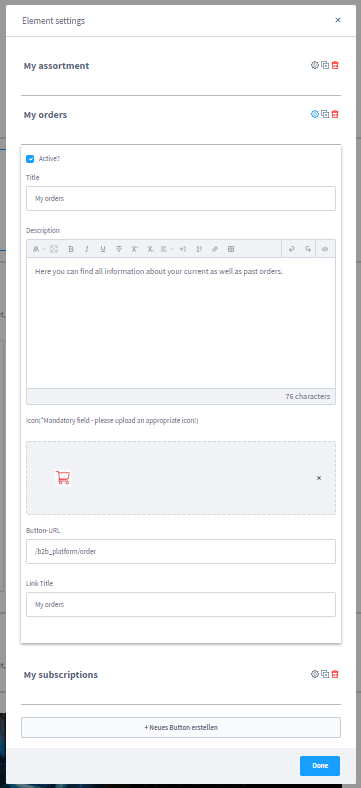Insert a table in Description editor

tap(231, 249)
